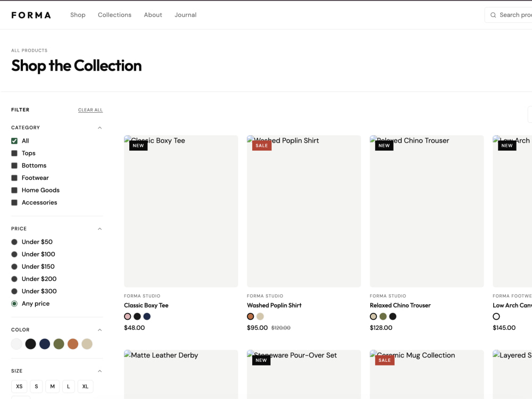Viewport: 532px width, 399px height.
Task: Collapse the Size filter section
Action: click(100, 371)
